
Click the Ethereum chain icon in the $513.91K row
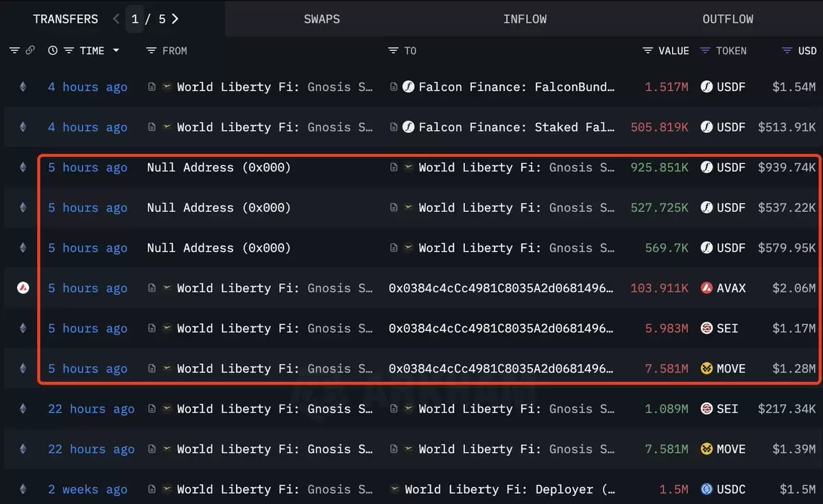pos(23,128)
